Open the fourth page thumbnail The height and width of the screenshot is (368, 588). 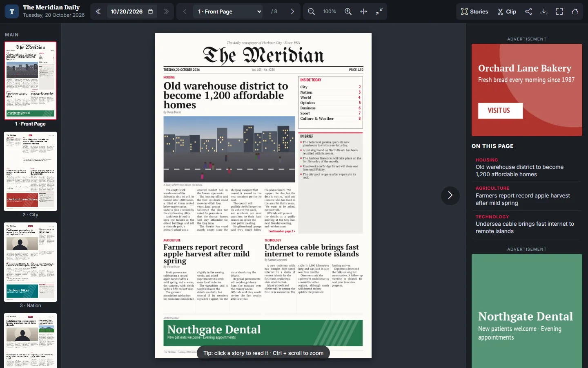pyautogui.click(x=30, y=341)
